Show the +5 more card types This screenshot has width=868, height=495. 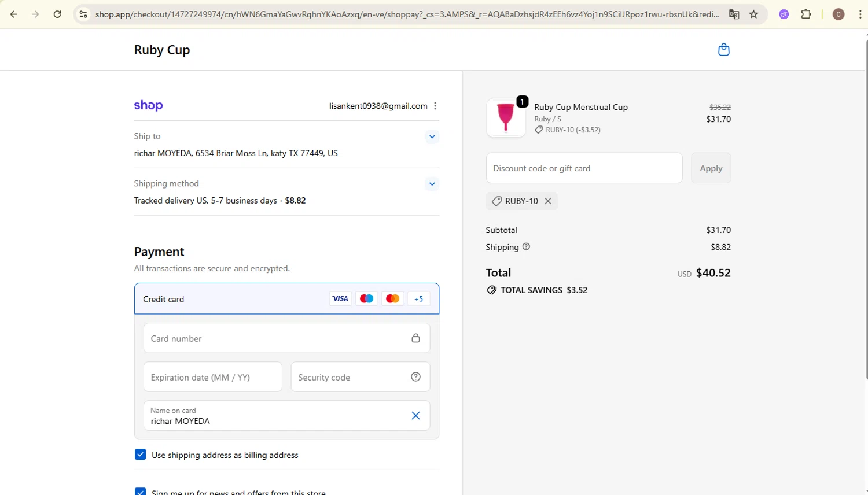(418, 299)
